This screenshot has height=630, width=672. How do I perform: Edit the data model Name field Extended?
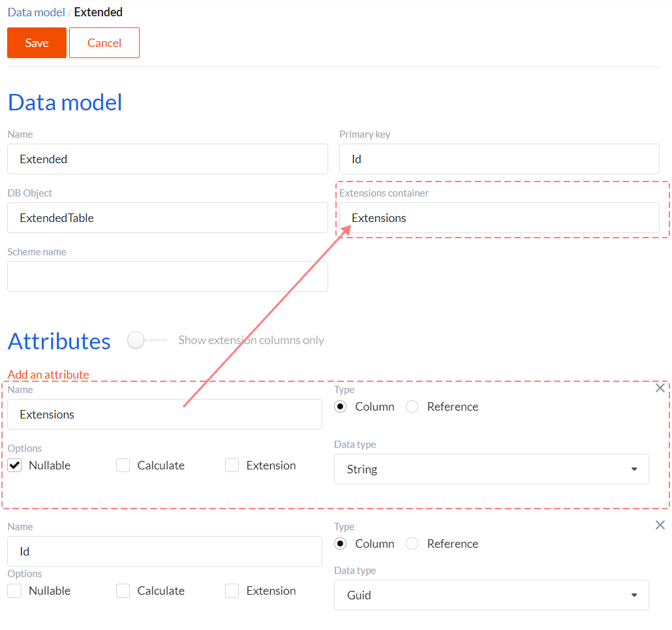tap(168, 159)
